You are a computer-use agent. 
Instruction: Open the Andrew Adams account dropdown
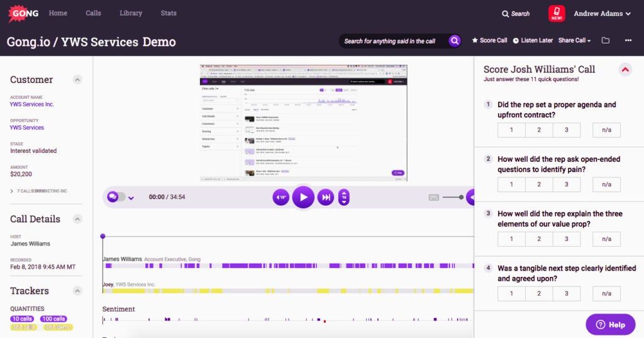(x=602, y=14)
